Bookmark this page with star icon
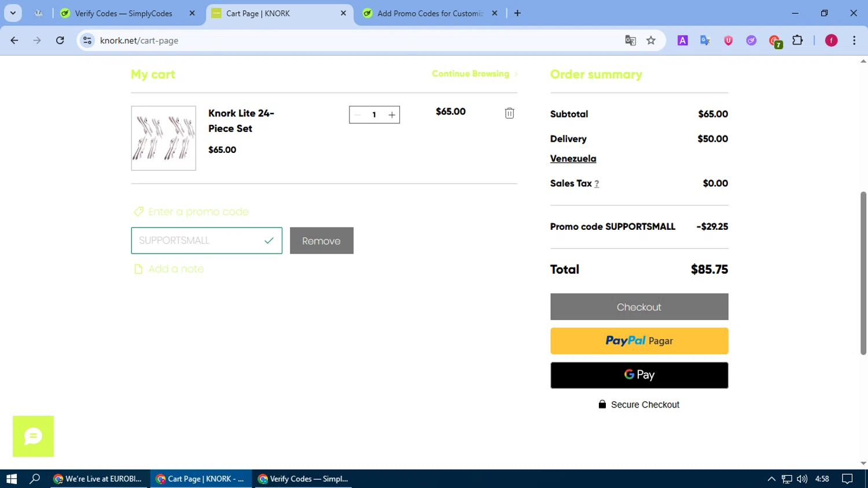 pos(651,41)
